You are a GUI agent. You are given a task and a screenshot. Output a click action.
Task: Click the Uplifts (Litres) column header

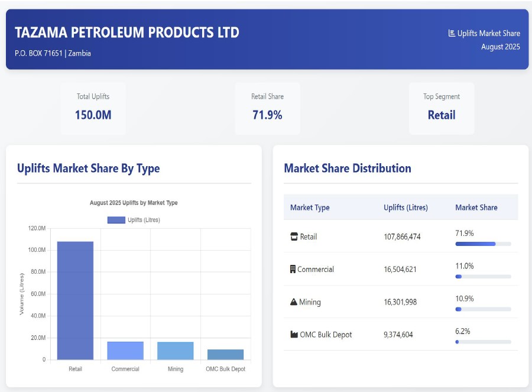406,208
